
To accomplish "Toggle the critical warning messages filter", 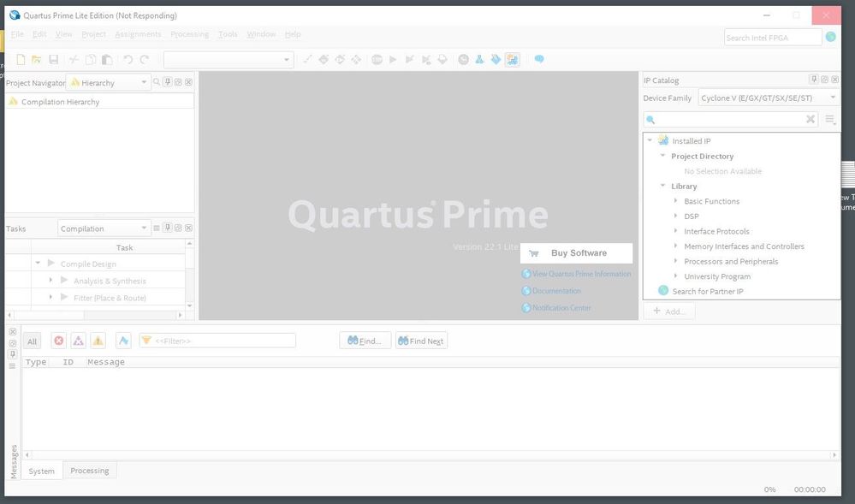I will (79, 341).
